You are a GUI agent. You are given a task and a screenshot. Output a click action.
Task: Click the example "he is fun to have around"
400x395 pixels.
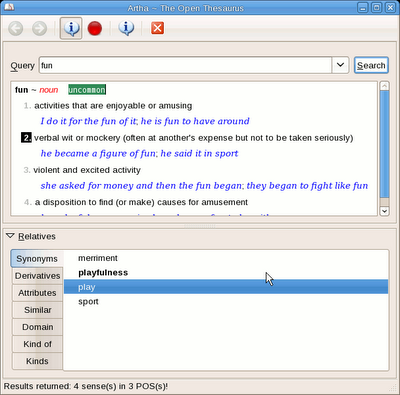click(195, 121)
